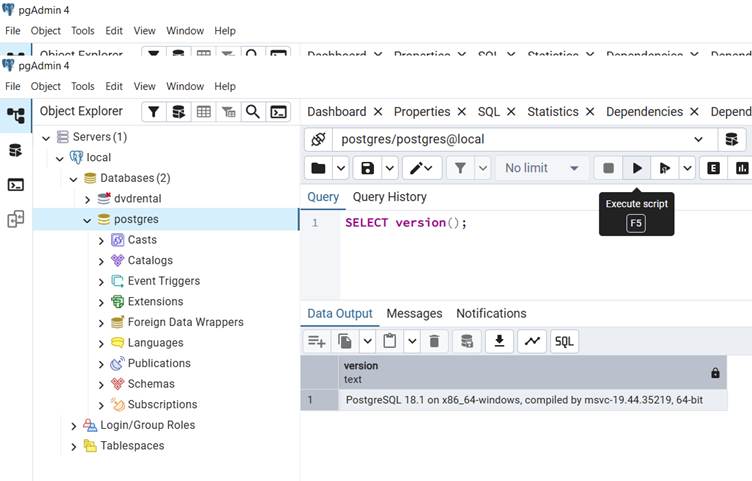Collapse the local server node chevron
The width and height of the screenshot is (752, 481).
pos(59,159)
